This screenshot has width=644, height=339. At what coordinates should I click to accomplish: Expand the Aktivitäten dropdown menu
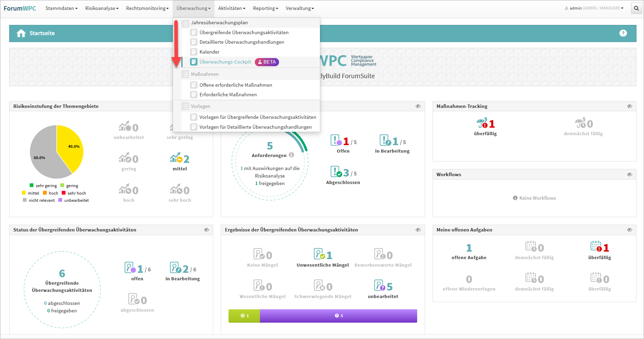click(x=232, y=8)
